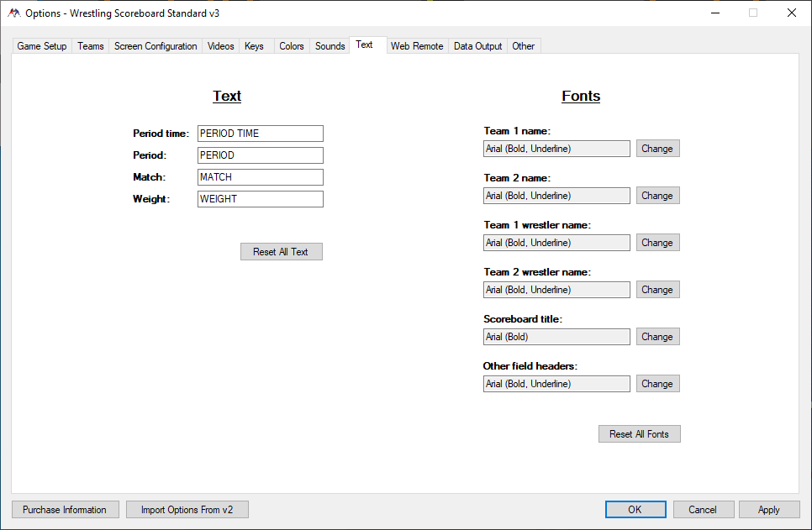Change the Other field headers font

[x=657, y=384]
